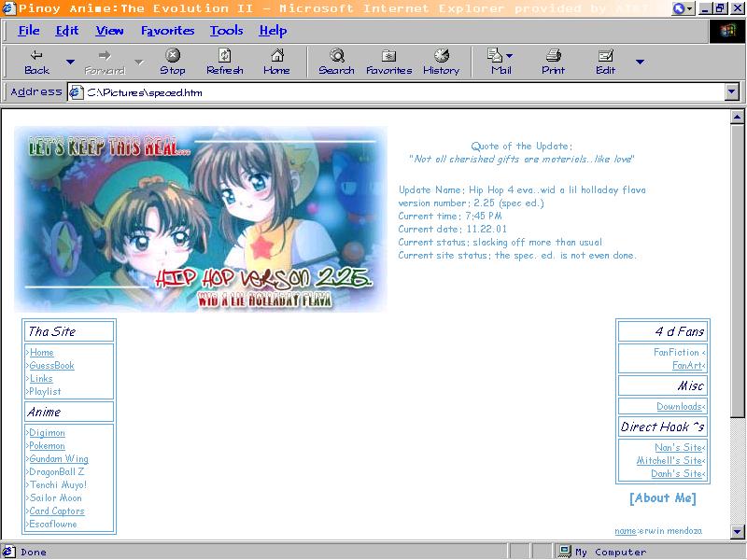Open the Downloads link under Misc
747x560 pixels.
click(x=679, y=406)
